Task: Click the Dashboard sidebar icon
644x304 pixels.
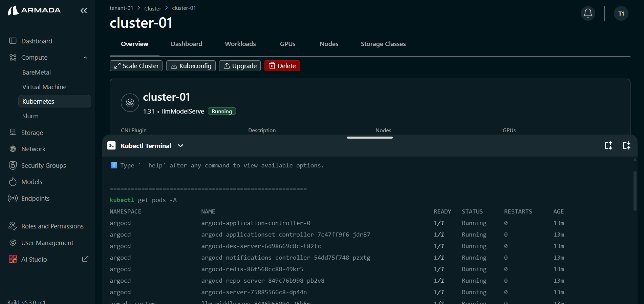Action: (13, 41)
